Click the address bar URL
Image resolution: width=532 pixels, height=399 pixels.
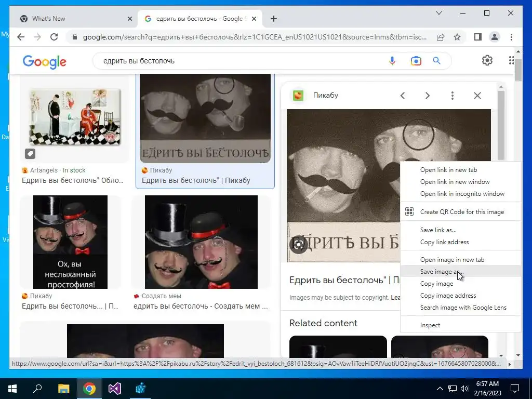(x=255, y=37)
